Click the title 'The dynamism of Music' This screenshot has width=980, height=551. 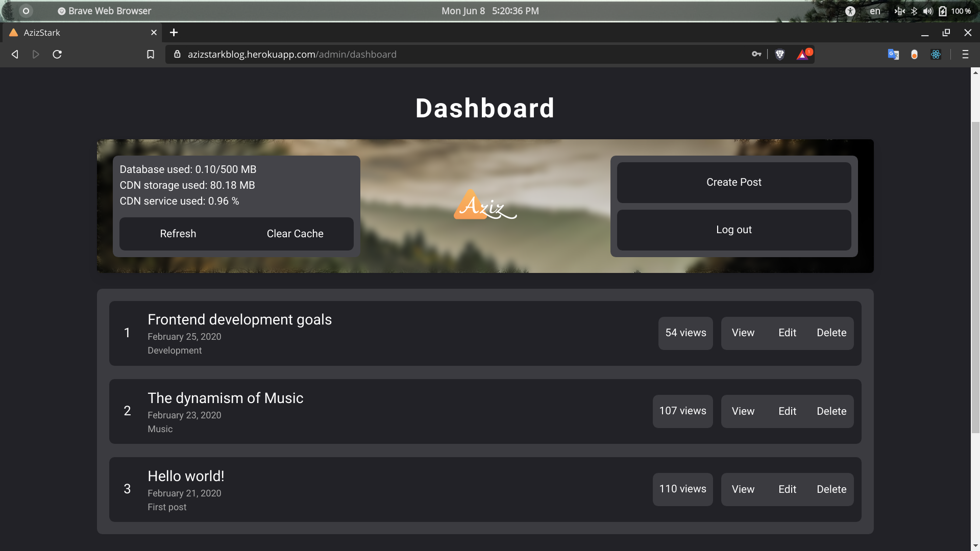225,398
